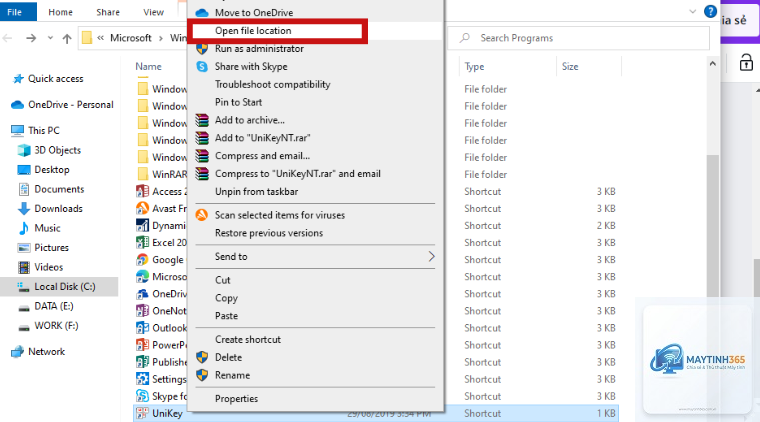
Task: Switch to the Home ribbon tab
Action: (60, 12)
